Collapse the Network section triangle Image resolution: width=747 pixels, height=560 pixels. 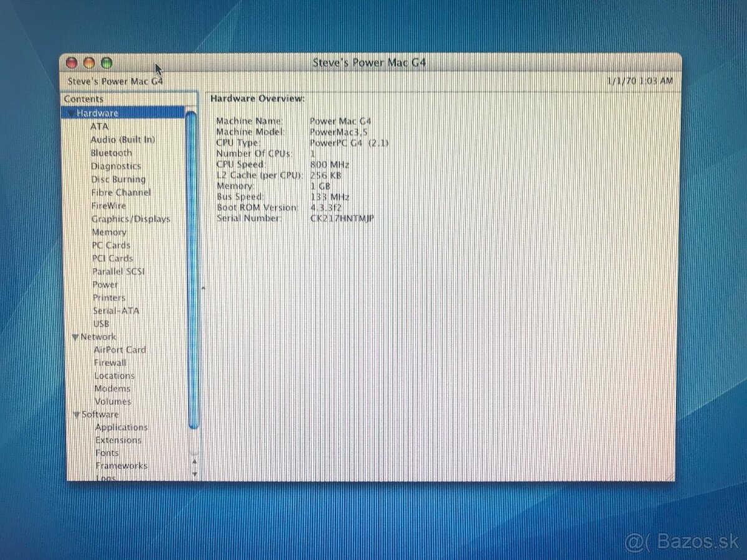(75, 337)
